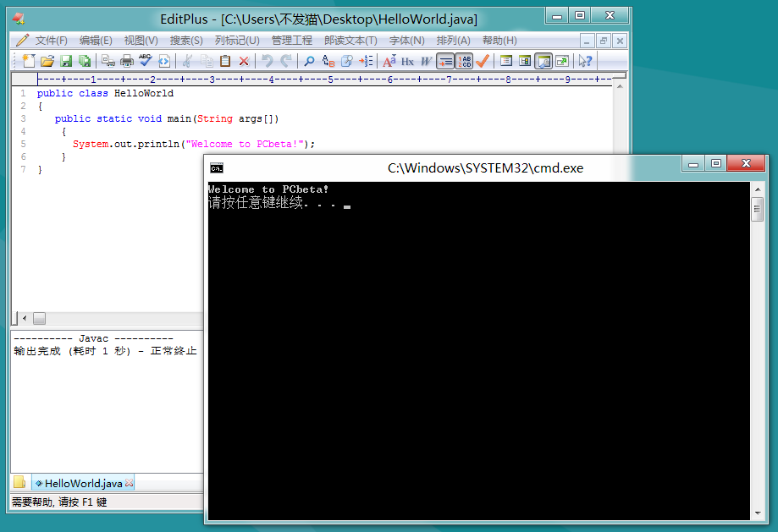Run spell check on the document

pyautogui.click(x=145, y=60)
